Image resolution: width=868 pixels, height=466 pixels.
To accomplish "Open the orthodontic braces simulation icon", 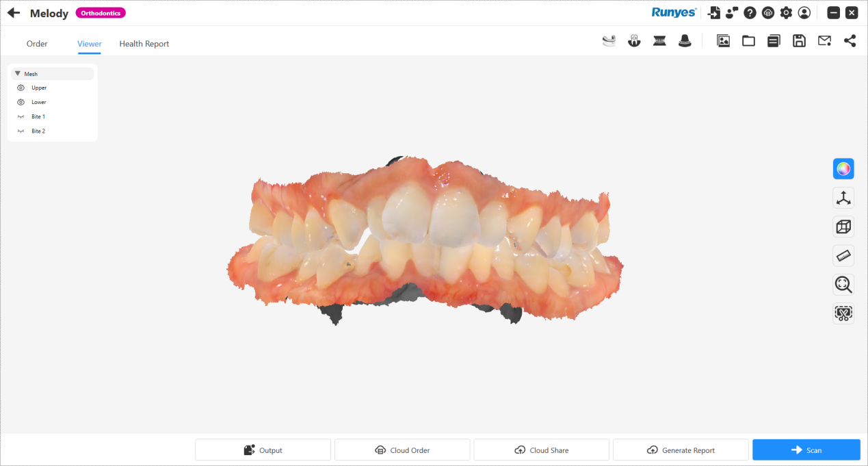I will point(659,41).
